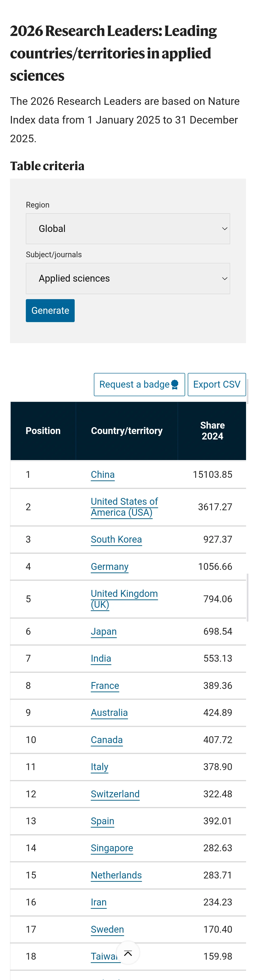The image size is (256, 980).
Task: Open the Germany country link
Action: [x=110, y=567]
